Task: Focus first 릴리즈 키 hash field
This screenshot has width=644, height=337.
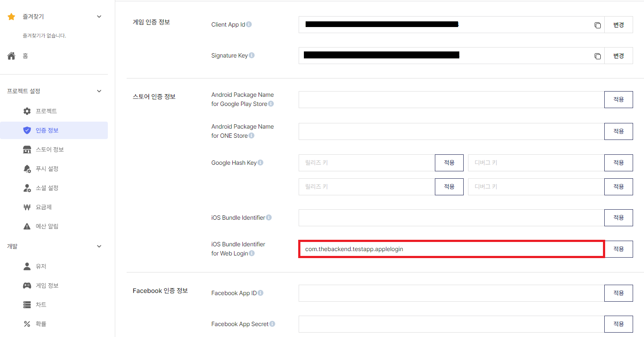Action: pyautogui.click(x=367, y=163)
